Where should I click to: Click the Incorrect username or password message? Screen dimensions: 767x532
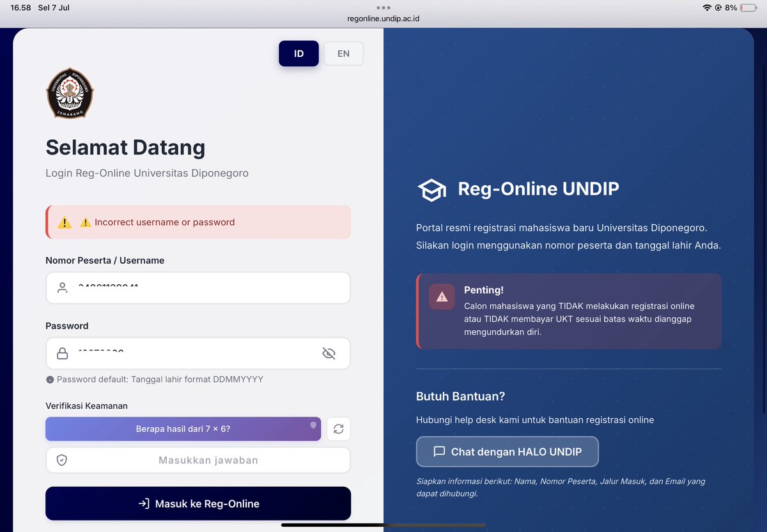(x=164, y=222)
